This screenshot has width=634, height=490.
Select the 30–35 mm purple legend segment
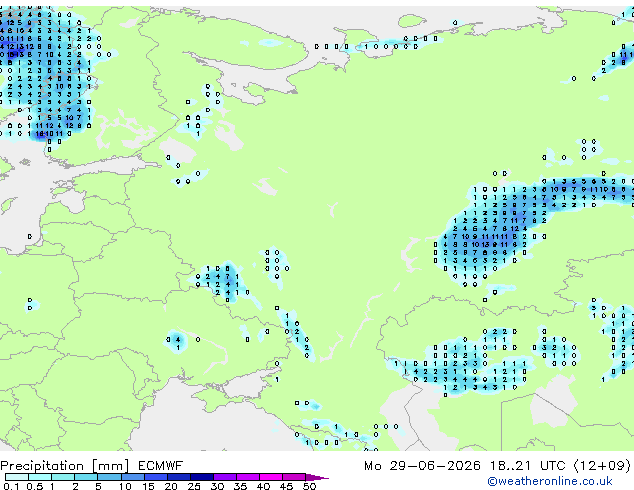[x=225, y=477]
